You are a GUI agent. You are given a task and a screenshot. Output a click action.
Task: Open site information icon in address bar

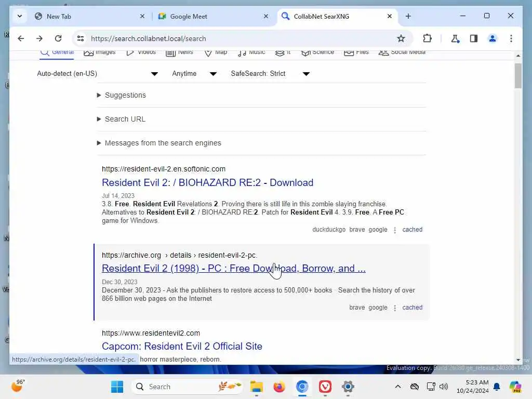point(81,38)
